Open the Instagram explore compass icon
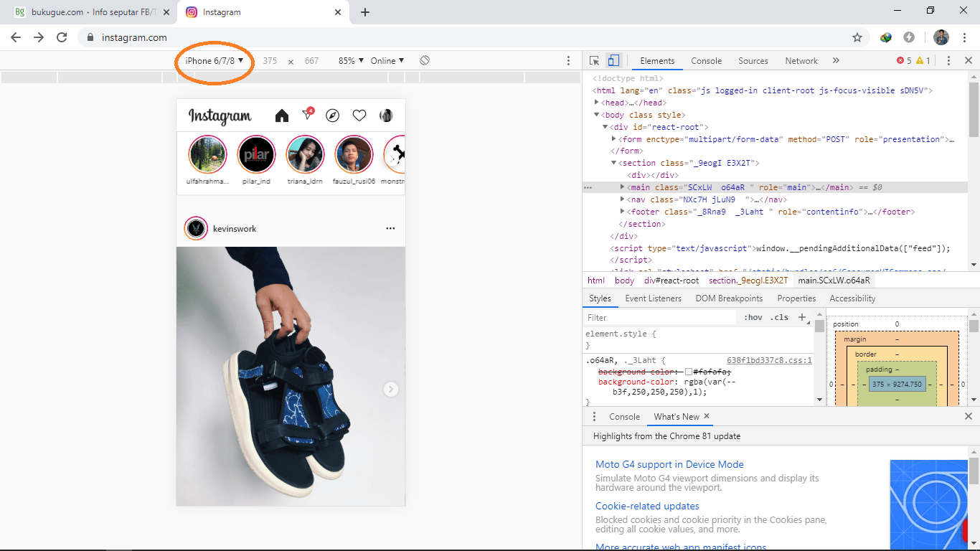 click(x=332, y=116)
